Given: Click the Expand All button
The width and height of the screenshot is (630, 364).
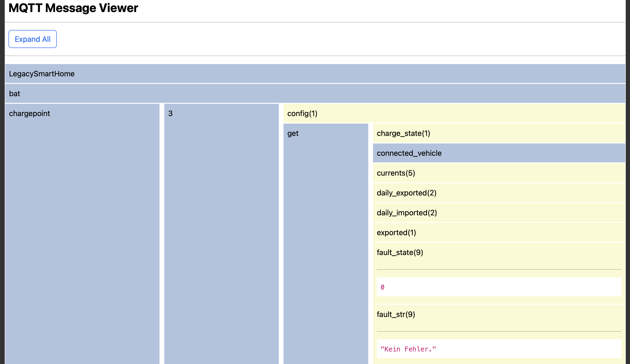Looking at the screenshot, I should point(32,39).
